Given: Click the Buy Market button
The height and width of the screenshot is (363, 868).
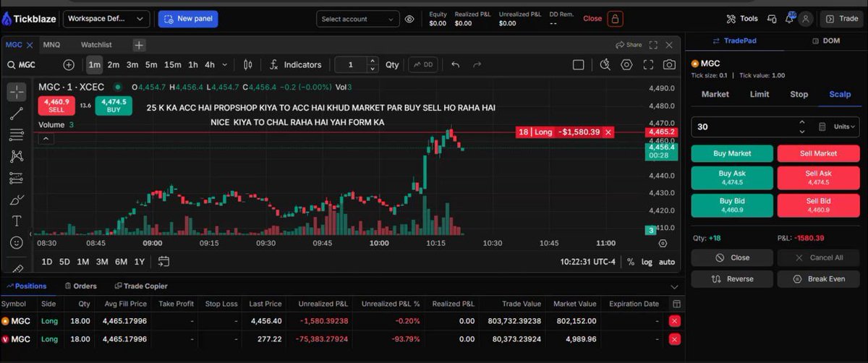Looking at the screenshot, I should 732,153.
